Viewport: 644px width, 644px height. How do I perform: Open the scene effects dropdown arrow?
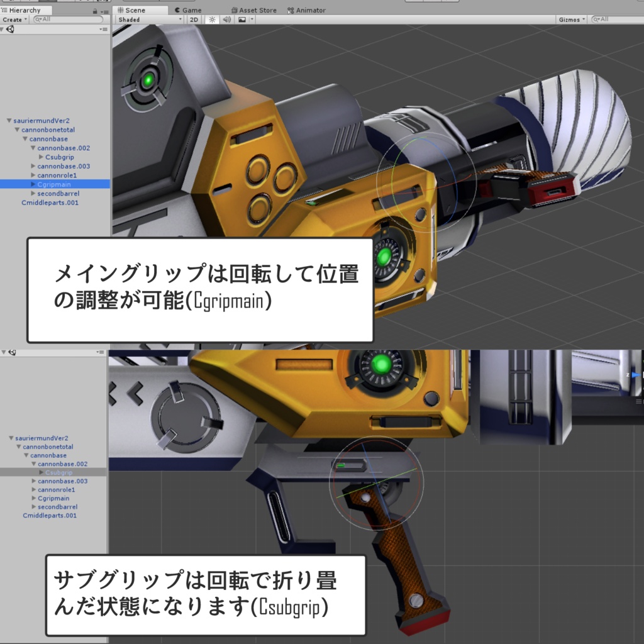[252, 19]
